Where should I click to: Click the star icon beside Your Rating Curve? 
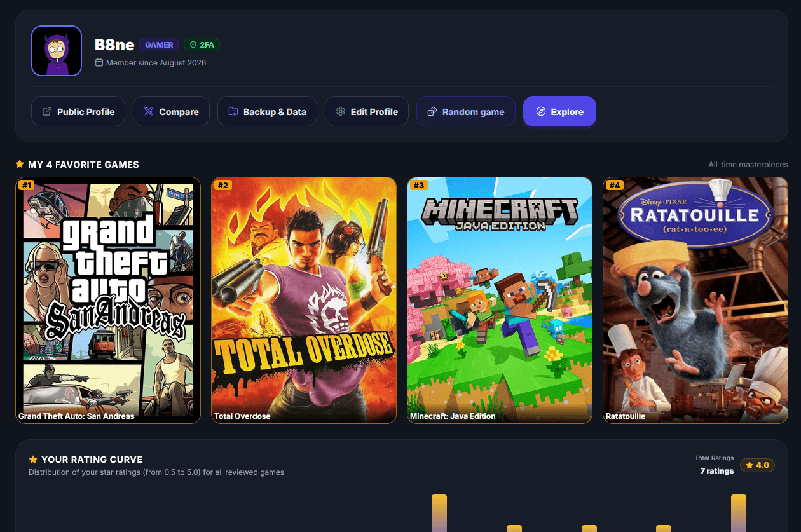click(33, 459)
